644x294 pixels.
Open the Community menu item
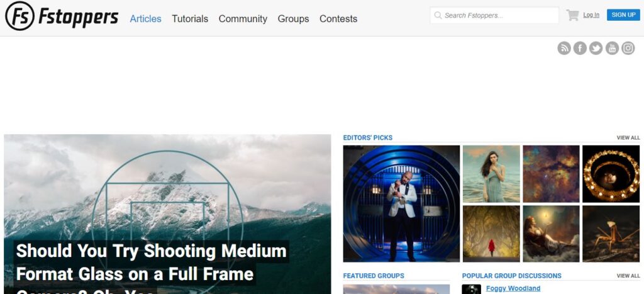click(243, 19)
